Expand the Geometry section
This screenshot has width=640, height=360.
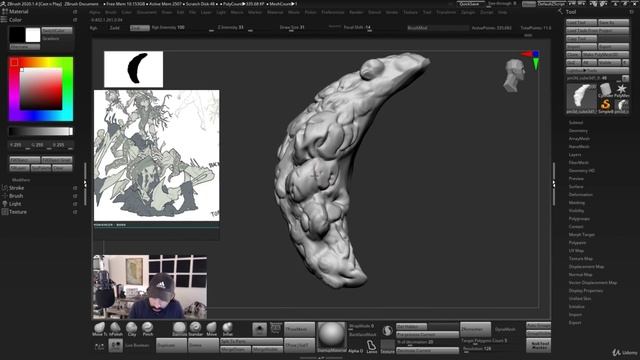[578, 131]
